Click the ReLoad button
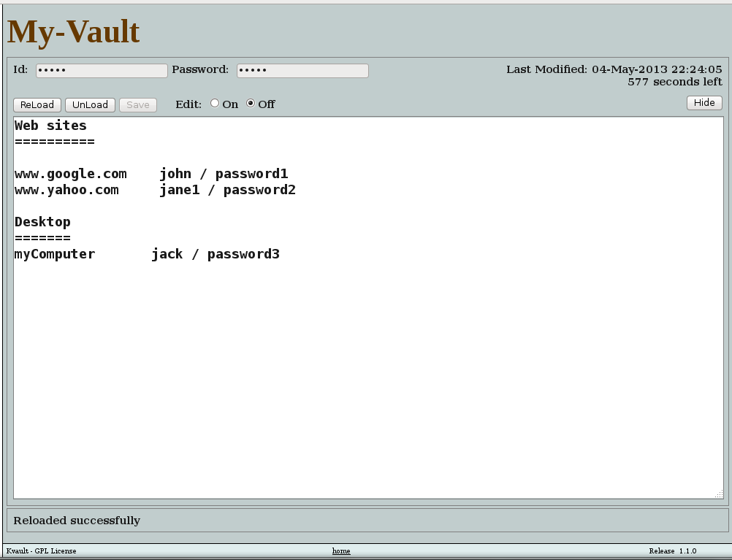This screenshot has width=732, height=560. pyautogui.click(x=37, y=104)
